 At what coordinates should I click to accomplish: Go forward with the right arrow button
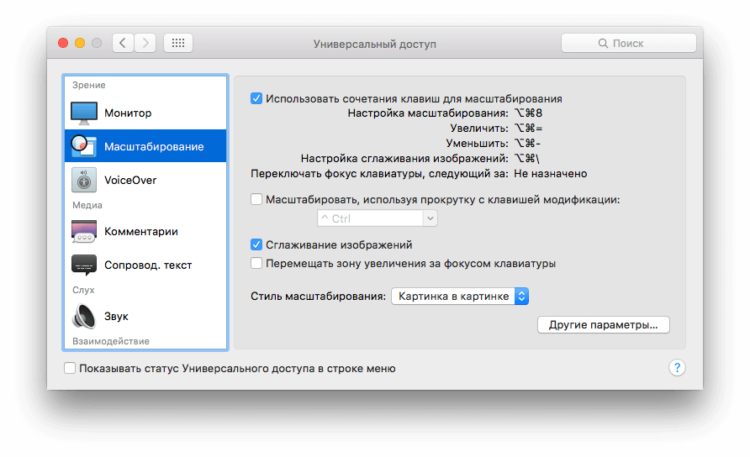point(145,43)
